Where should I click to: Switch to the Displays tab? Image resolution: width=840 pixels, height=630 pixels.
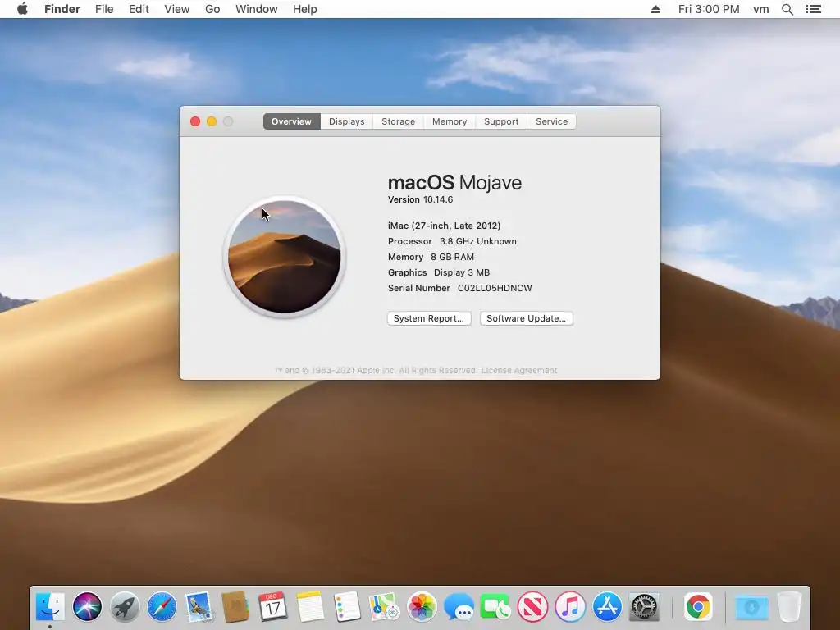(347, 121)
